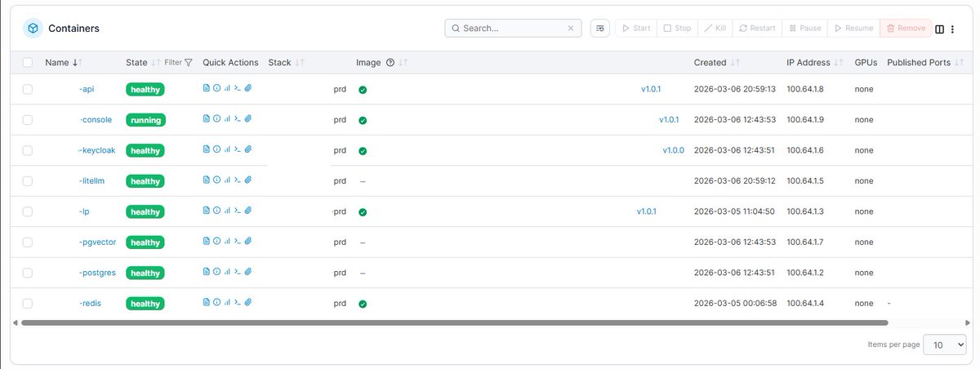Click the Image column help icon
Viewport: 980px width, 369px height.
(x=390, y=62)
